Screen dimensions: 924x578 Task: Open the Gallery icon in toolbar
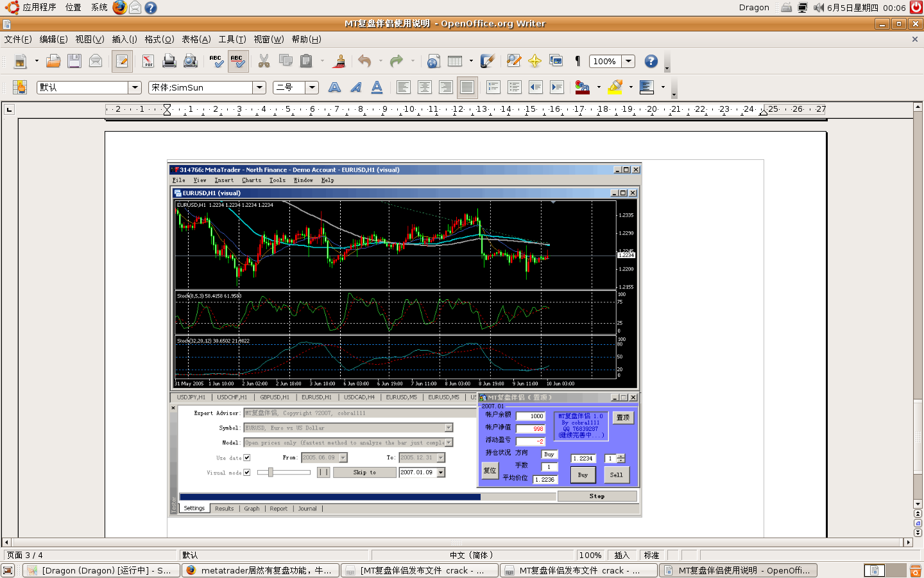pos(556,61)
